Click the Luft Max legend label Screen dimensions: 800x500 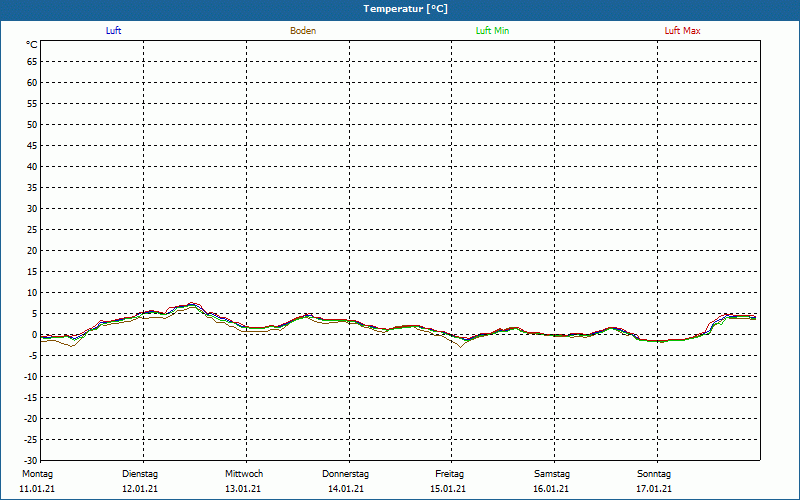click(x=682, y=31)
